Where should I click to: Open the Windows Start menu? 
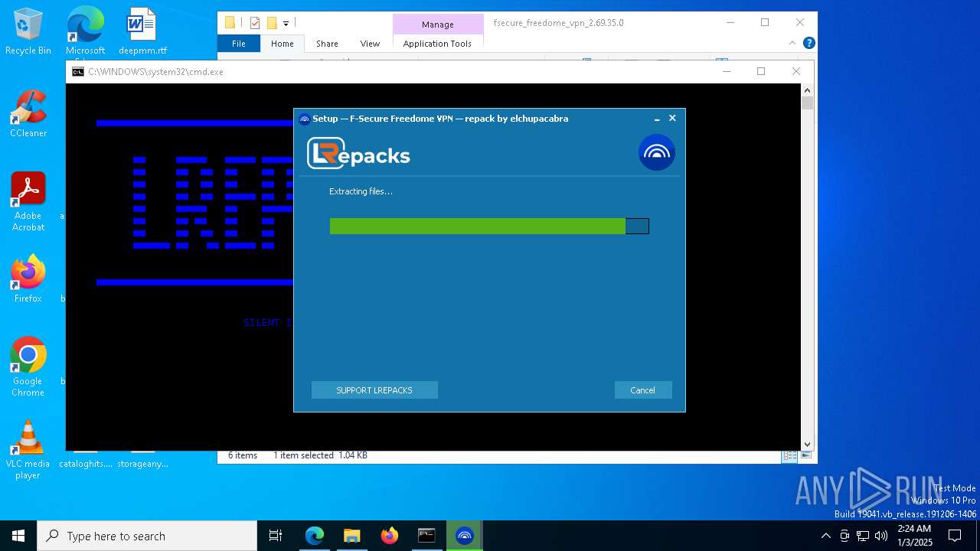(x=18, y=536)
